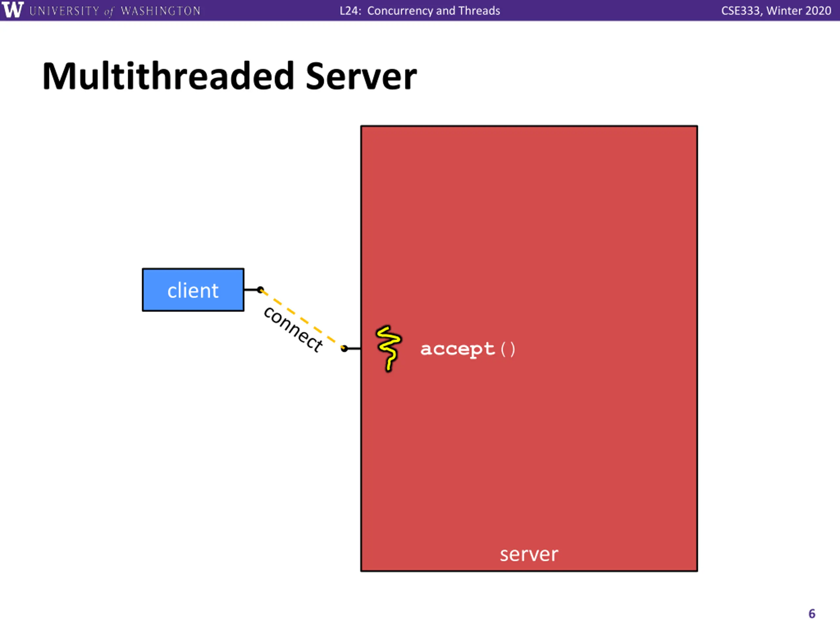Click the word 'Server' in the title

pos(361,76)
